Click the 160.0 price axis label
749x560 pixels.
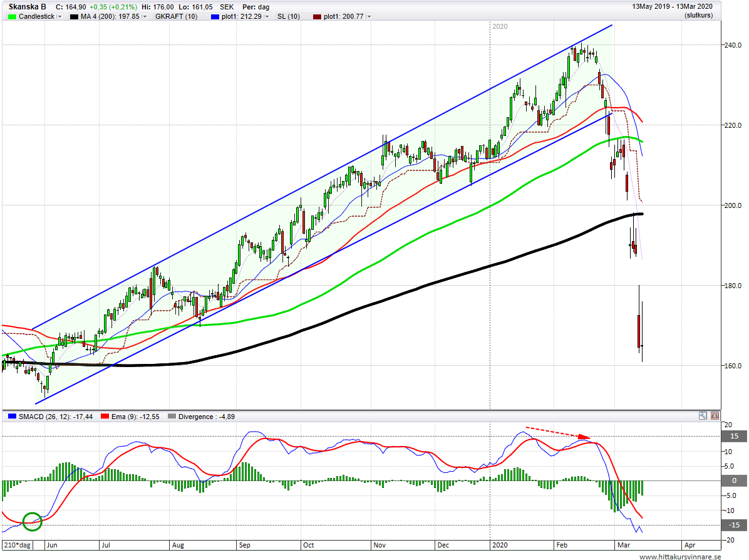pyautogui.click(x=733, y=366)
